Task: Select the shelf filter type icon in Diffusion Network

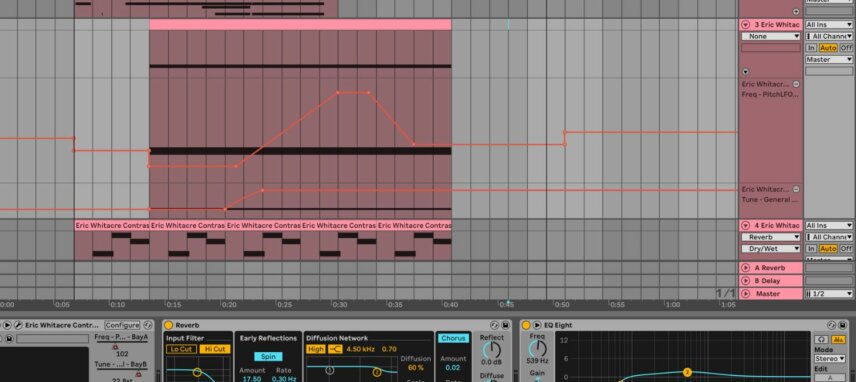Action: 335,349
